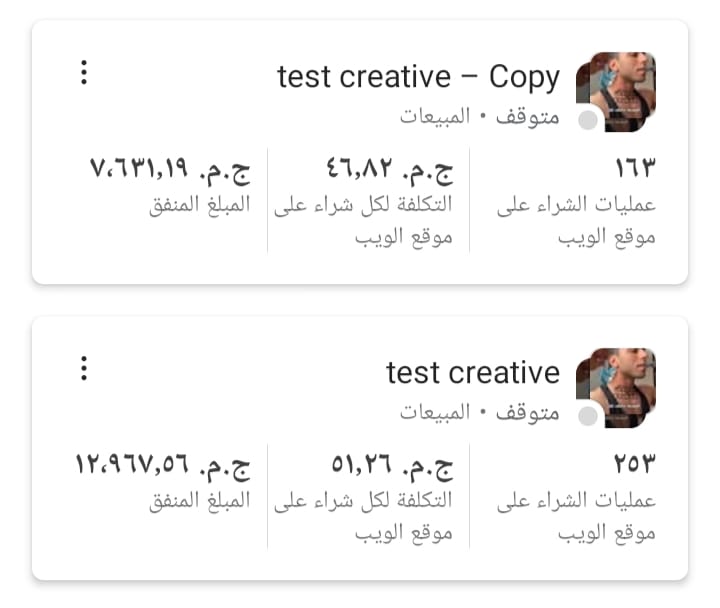Click grey status dot on test creative – Copy

(x=588, y=121)
